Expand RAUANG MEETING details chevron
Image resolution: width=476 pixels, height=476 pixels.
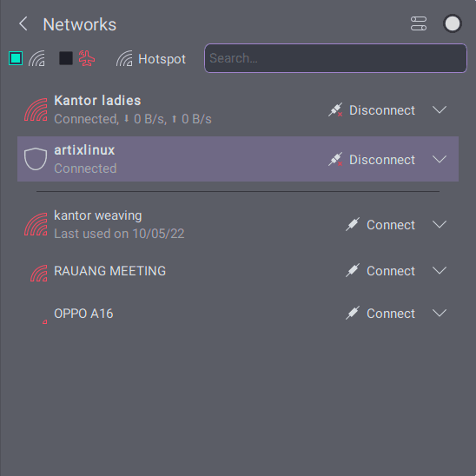tap(440, 270)
